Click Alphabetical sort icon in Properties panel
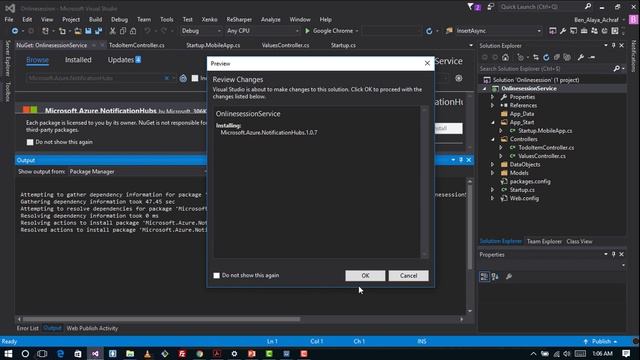Image resolution: width=640 pixels, height=360 pixels. pyautogui.click(x=495, y=276)
